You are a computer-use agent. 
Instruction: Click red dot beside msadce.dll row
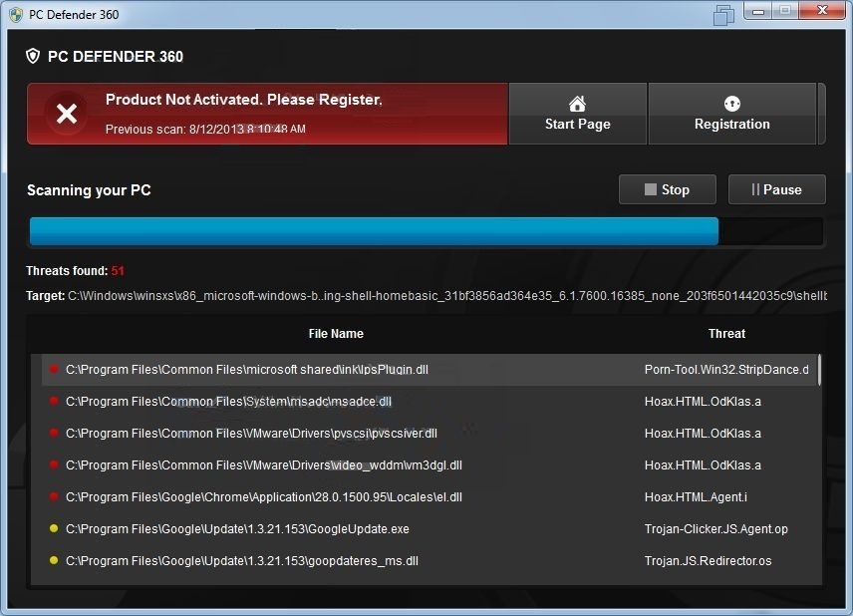[54, 401]
